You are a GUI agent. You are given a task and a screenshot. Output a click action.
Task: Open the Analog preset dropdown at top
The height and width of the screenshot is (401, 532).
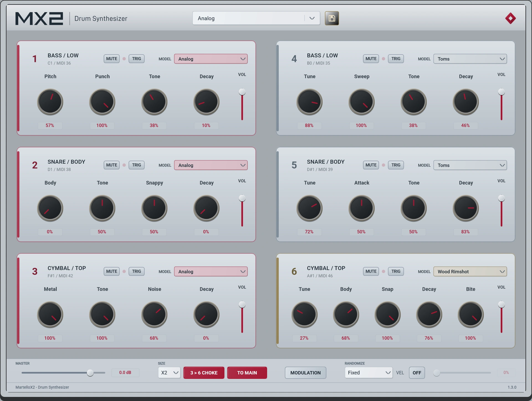pyautogui.click(x=256, y=18)
